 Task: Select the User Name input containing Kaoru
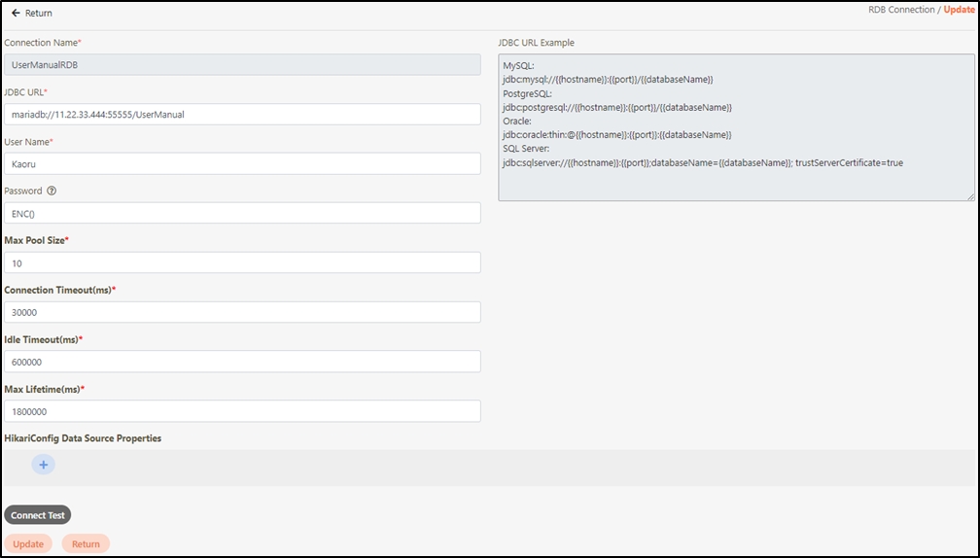click(x=242, y=163)
